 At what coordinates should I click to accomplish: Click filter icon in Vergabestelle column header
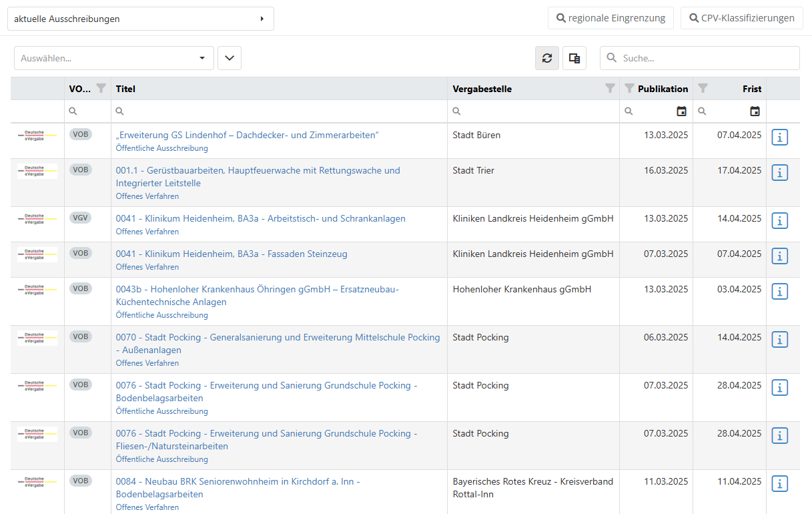(x=610, y=88)
